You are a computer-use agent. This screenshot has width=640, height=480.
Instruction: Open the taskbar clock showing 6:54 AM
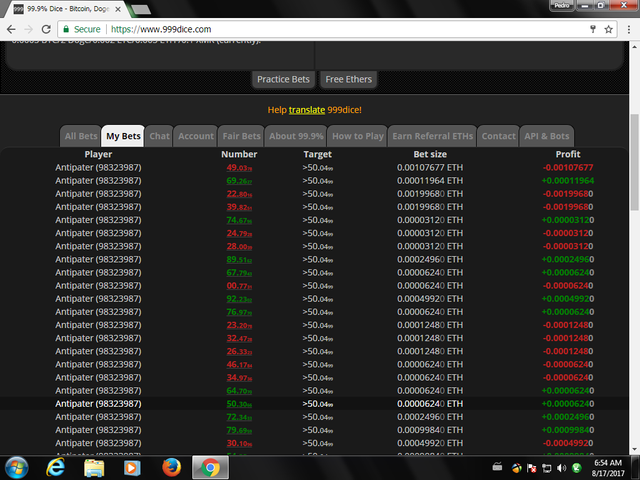coord(608,468)
